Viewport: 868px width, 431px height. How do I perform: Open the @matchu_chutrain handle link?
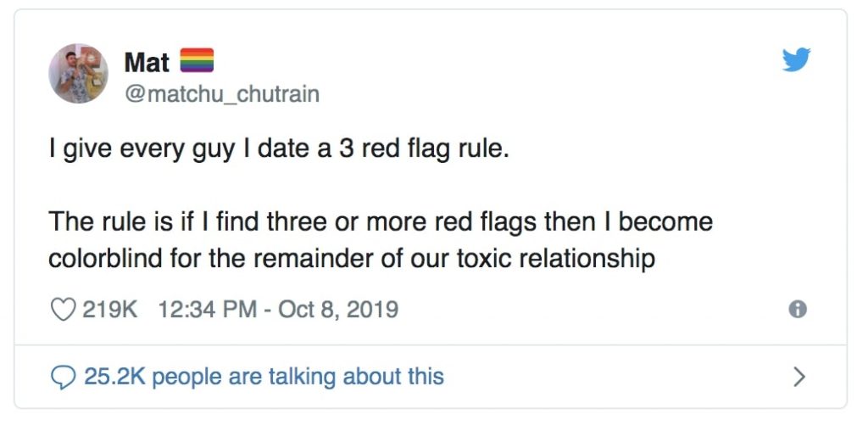coord(221,93)
